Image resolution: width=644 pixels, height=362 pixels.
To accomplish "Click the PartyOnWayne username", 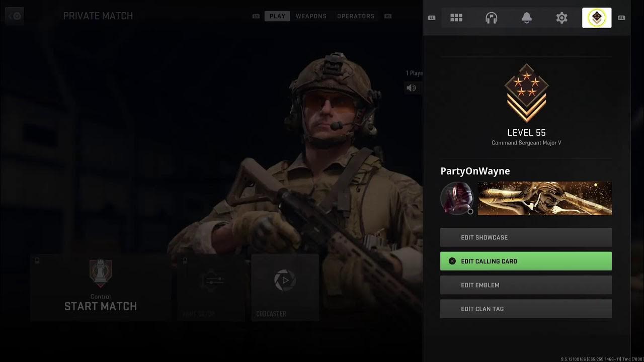I will (475, 171).
